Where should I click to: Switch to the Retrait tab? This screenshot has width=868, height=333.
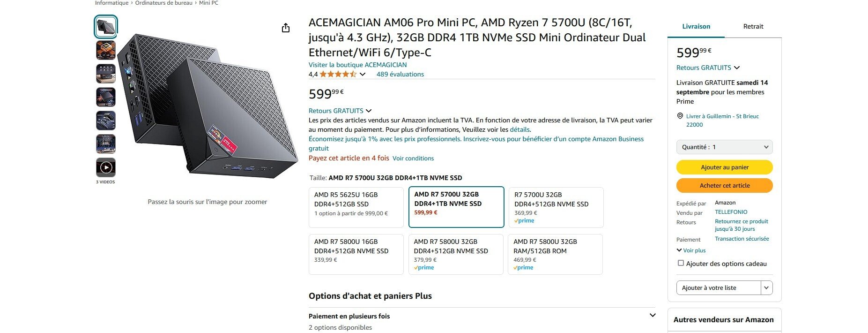(x=753, y=27)
